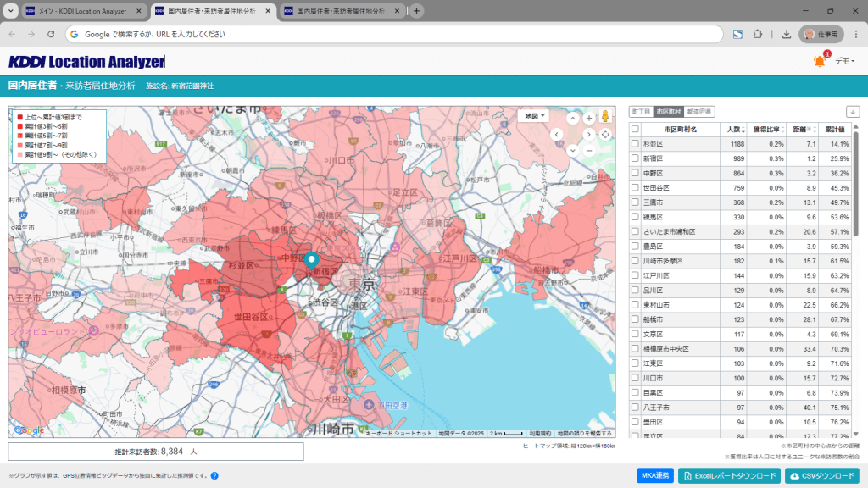Pan the map up with the arrow button
Screen dimensions: 868x488
point(572,119)
